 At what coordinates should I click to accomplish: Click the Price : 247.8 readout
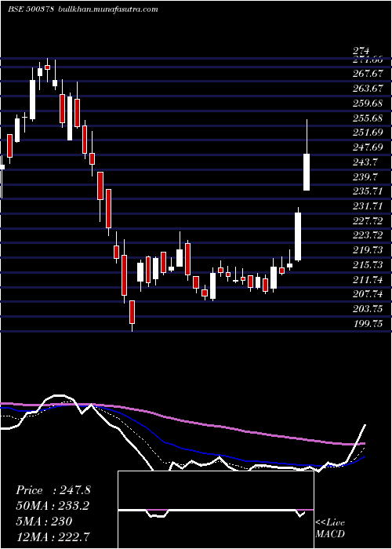pyautogui.click(x=53, y=490)
